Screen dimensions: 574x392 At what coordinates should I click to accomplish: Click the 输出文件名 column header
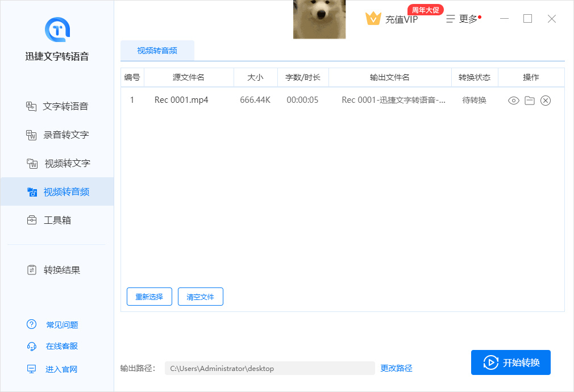coord(389,77)
